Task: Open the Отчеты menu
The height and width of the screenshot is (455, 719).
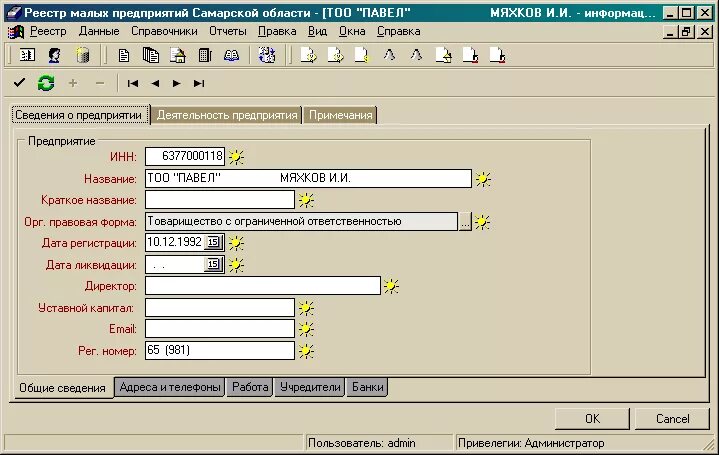Action: click(228, 32)
